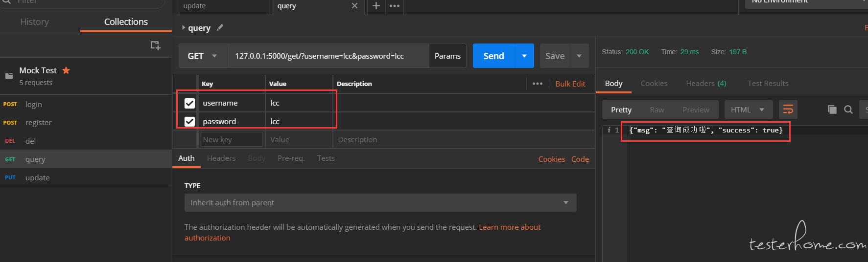The width and height of the screenshot is (868, 262).
Task: Open the Code snippet link
Action: pos(580,159)
